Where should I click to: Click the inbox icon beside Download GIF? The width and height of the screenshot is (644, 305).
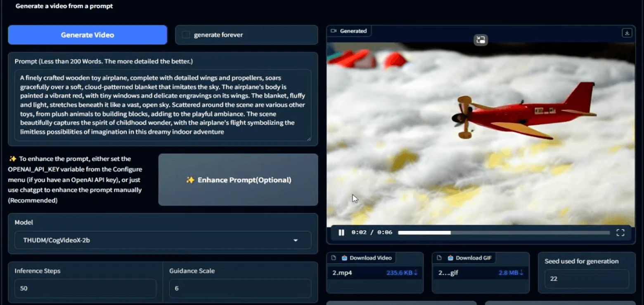(450, 258)
